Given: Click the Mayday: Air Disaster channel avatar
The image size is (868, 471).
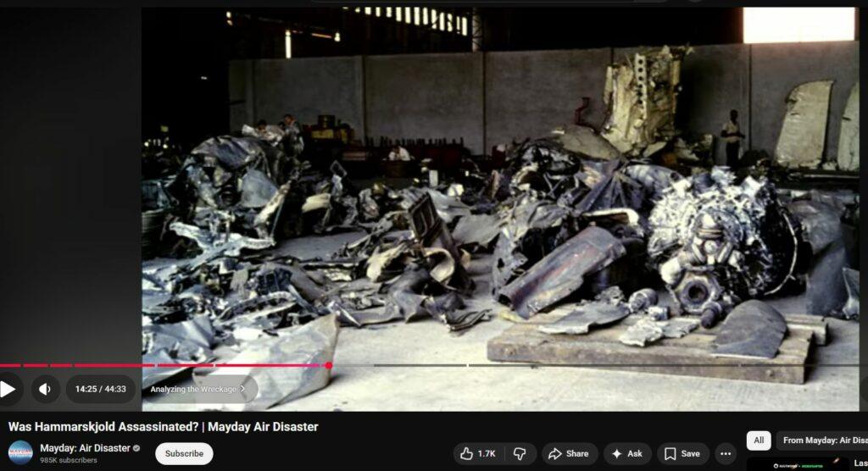Looking at the screenshot, I should pos(20,453).
